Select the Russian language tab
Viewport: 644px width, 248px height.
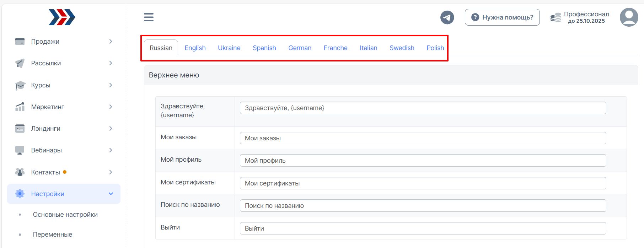(161, 48)
